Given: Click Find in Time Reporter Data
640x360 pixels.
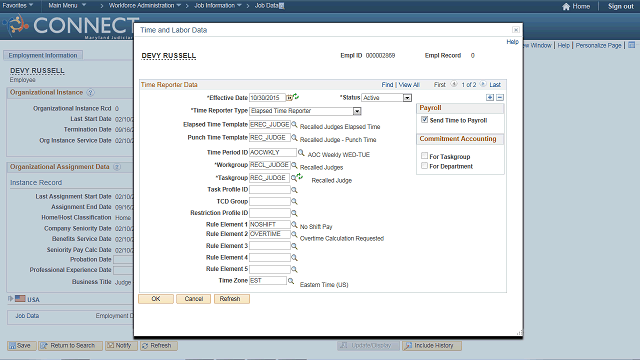Looking at the screenshot, I should point(387,84).
